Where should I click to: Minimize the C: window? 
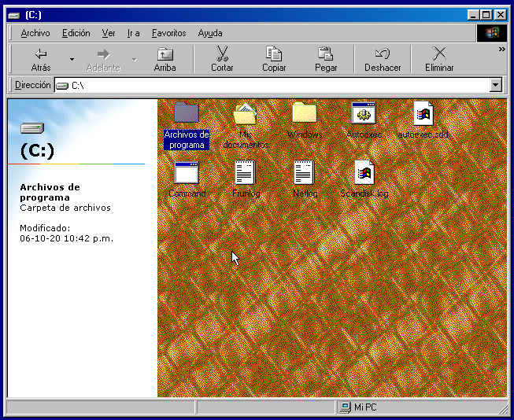click(x=473, y=15)
